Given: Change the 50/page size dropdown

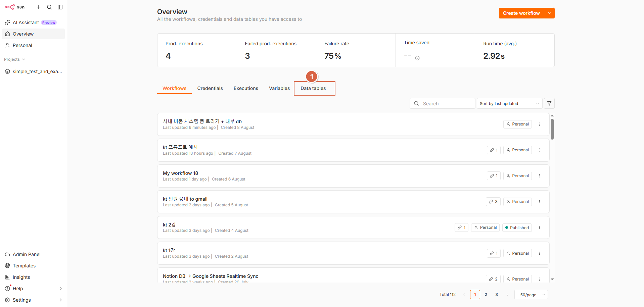Looking at the screenshot, I should (x=531, y=295).
